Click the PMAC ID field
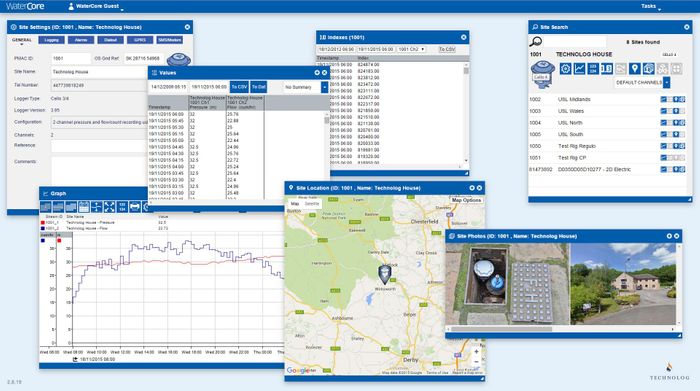Screen dimensions: 700x391 pyautogui.click(x=71, y=58)
